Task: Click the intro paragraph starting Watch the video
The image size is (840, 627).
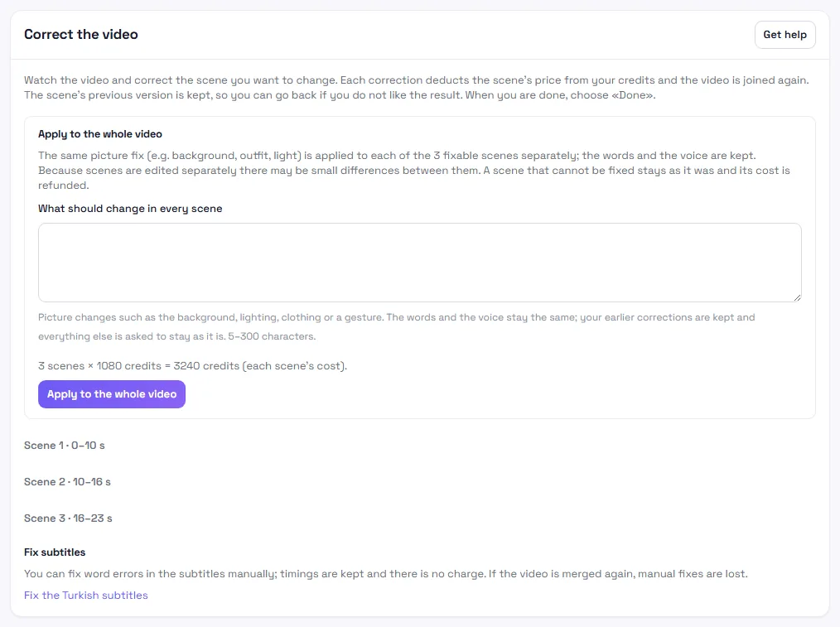Action: coord(416,87)
